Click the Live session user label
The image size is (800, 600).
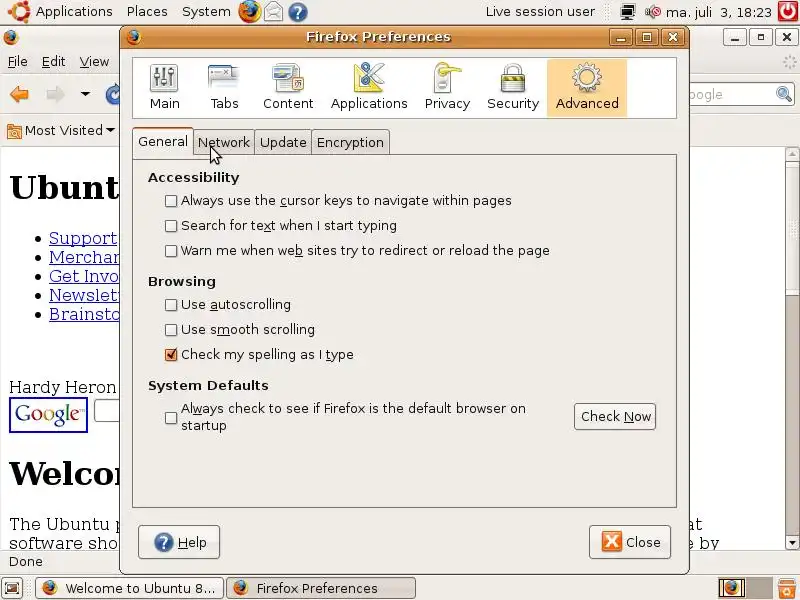coord(540,12)
